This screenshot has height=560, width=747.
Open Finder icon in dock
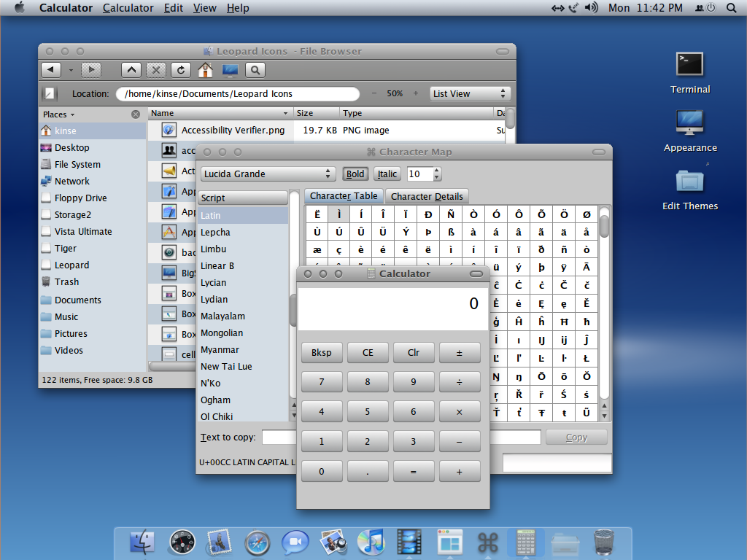(x=142, y=542)
